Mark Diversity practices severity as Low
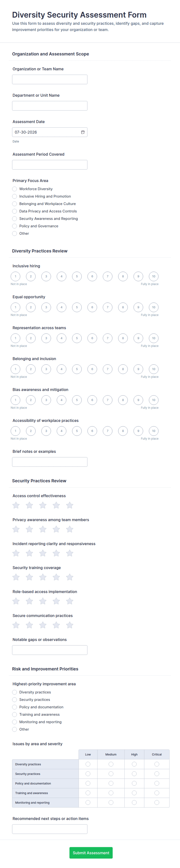 point(88,764)
